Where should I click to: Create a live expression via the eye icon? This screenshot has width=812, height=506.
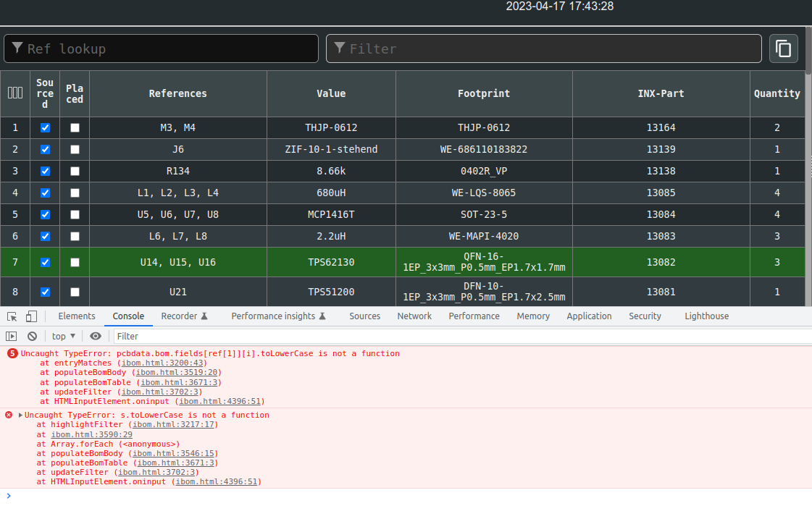95,336
